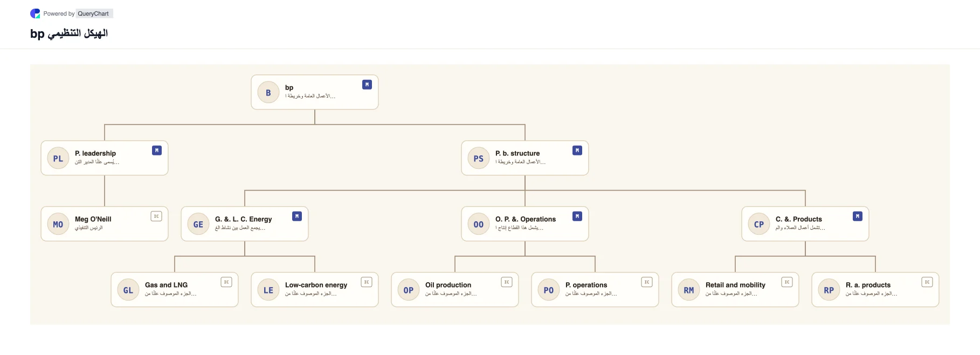The image size is (980, 355).
Task: Click the B avatar on bp card
Action: (x=268, y=93)
